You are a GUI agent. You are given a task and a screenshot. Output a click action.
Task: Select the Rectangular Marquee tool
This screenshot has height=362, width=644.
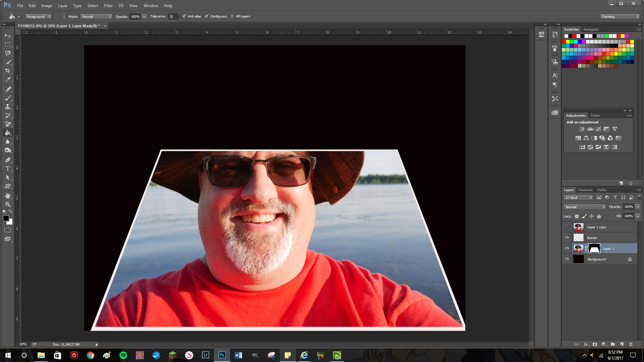(x=8, y=44)
